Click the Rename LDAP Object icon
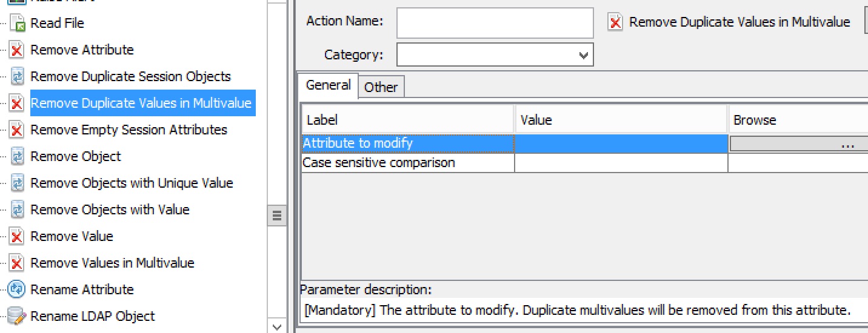Screen dimensions: 868x333 click(x=16, y=317)
